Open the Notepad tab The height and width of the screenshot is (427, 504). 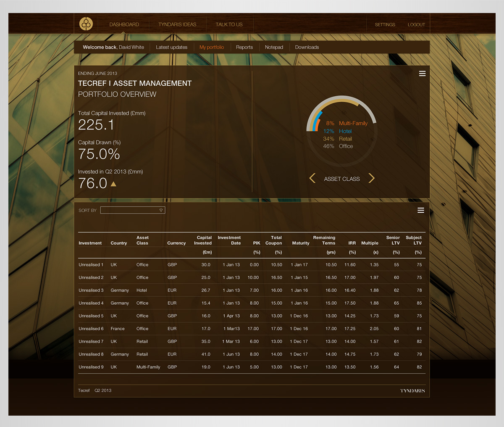[274, 47]
